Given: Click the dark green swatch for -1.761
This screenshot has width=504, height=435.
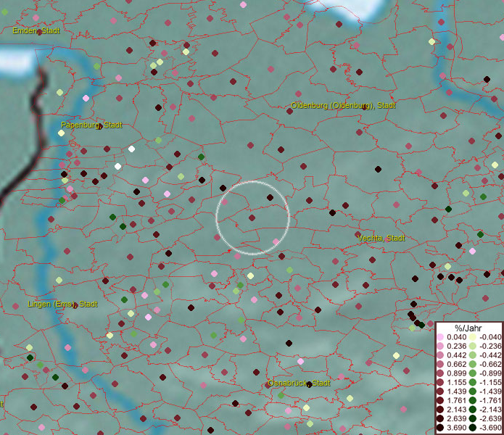Looking at the screenshot, I should [x=473, y=400].
